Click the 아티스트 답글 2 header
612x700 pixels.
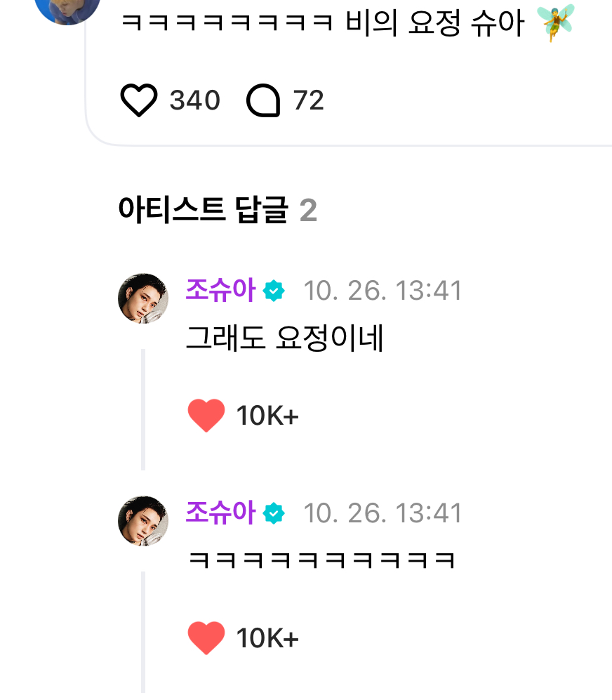pos(218,210)
